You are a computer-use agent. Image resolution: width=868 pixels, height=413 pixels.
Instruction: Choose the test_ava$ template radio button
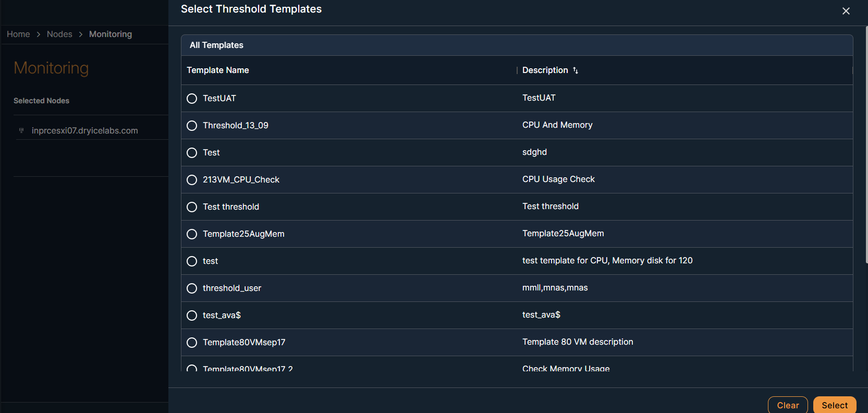point(192,315)
